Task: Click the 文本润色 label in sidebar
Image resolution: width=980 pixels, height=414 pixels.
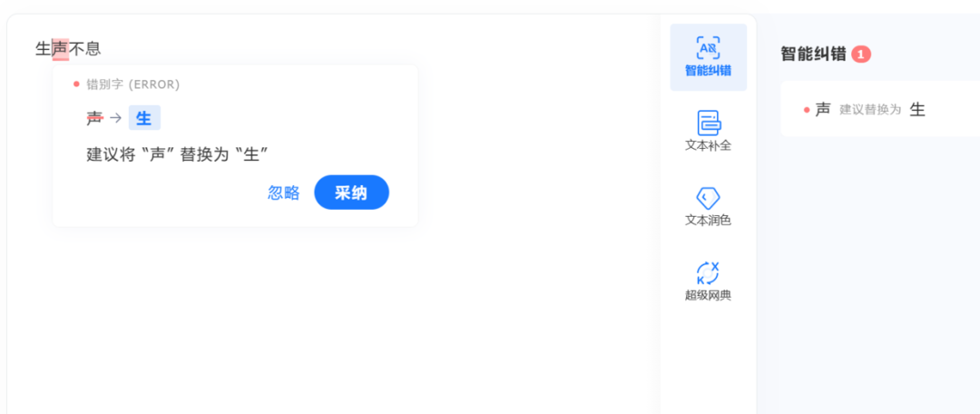Action: (x=708, y=221)
